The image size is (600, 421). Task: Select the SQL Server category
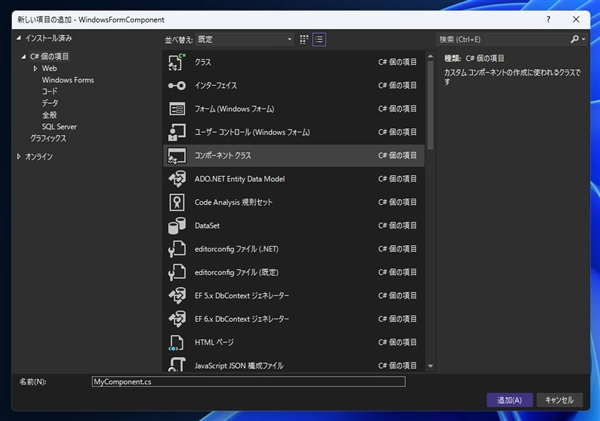coord(59,127)
